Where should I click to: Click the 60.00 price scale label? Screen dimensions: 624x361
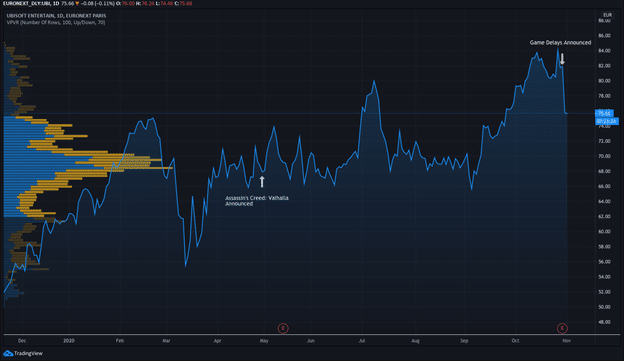[x=604, y=232]
